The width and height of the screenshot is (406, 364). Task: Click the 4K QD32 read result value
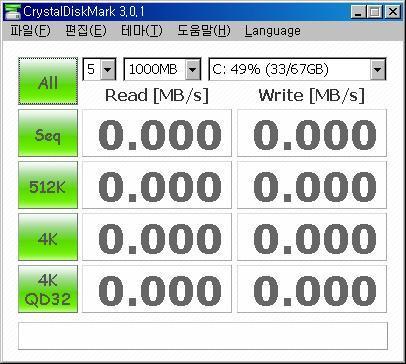pos(157,289)
